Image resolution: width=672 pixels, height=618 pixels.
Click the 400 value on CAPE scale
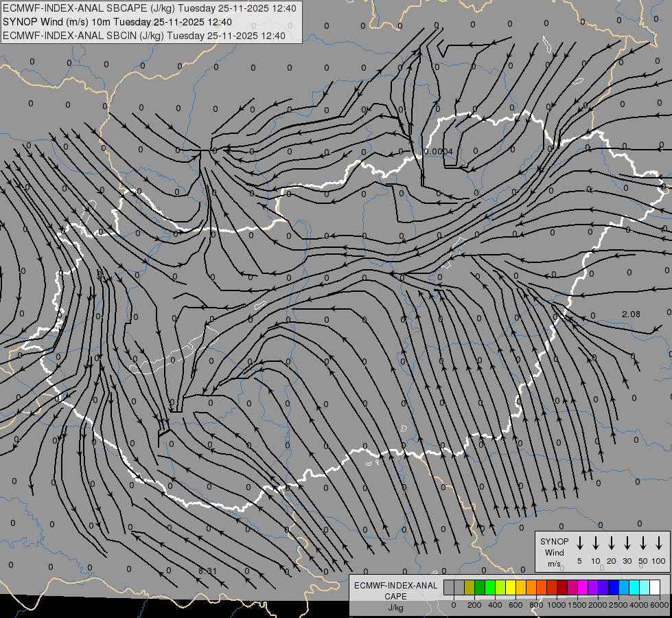(x=495, y=605)
